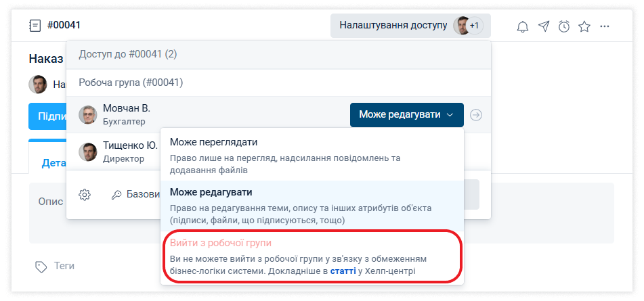
Task: Click the key icon near Базові
Action: 116,195
